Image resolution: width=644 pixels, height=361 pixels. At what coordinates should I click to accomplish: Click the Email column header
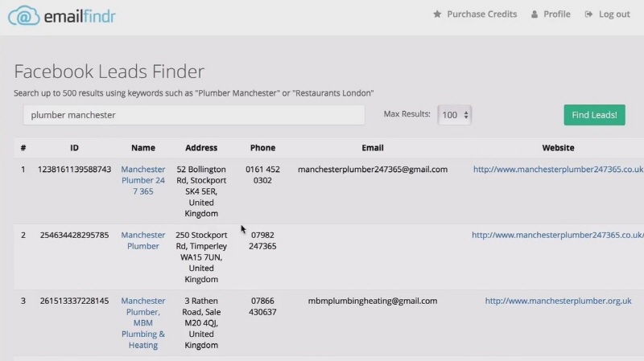[x=373, y=148]
